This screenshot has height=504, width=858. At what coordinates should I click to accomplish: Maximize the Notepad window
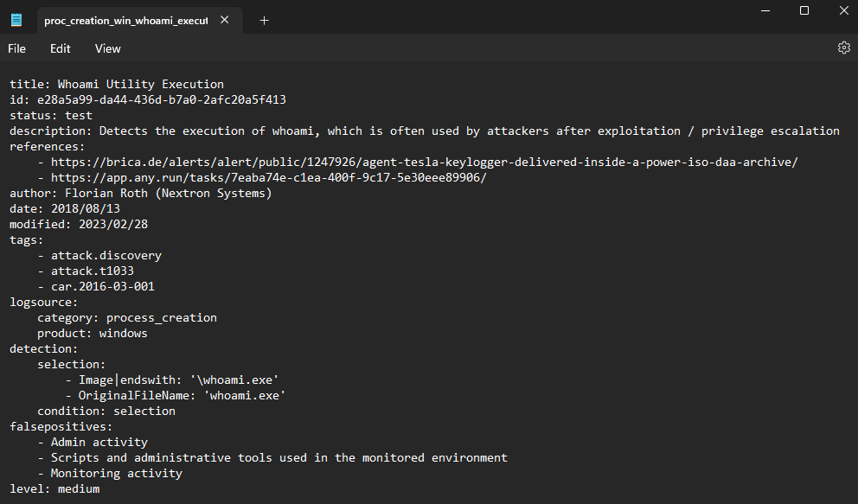[804, 10]
